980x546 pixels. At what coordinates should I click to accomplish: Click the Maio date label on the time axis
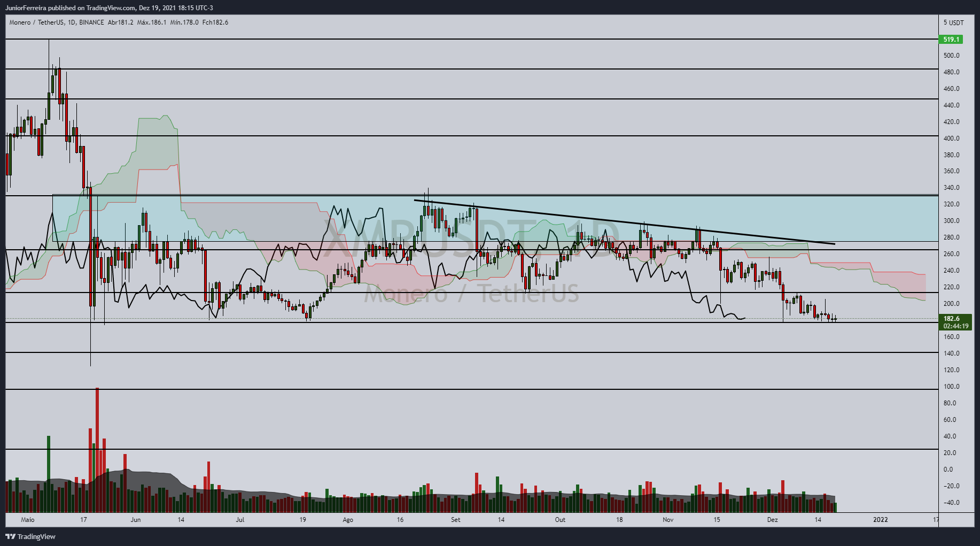tap(28, 520)
